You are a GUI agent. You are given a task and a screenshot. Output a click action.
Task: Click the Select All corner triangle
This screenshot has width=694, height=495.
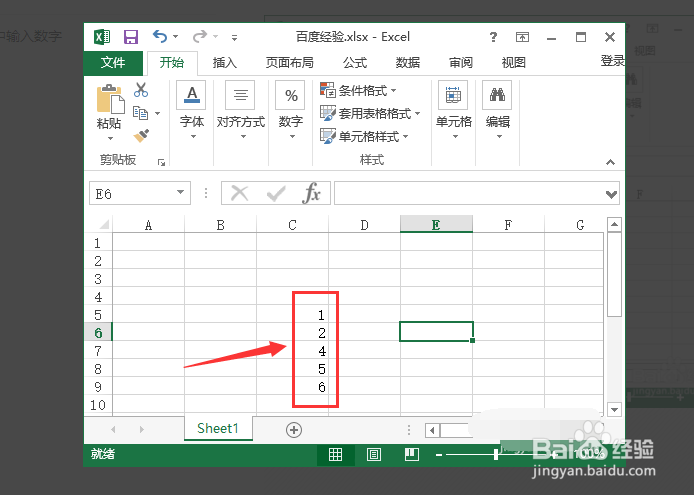coord(104,224)
